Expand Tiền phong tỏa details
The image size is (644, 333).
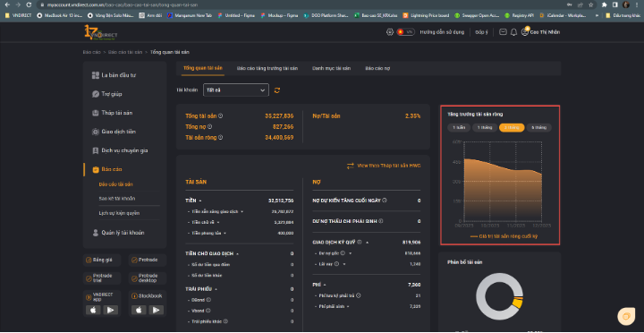[225, 233]
